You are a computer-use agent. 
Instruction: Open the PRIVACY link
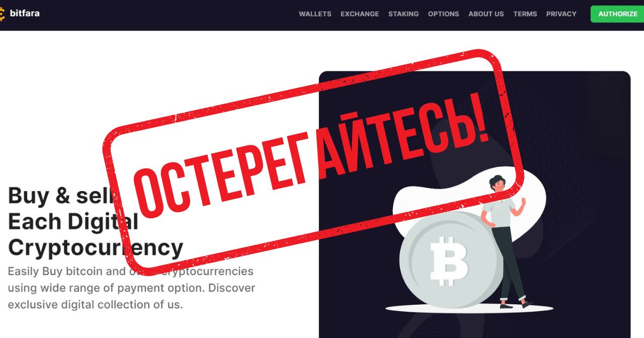tap(561, 14)
